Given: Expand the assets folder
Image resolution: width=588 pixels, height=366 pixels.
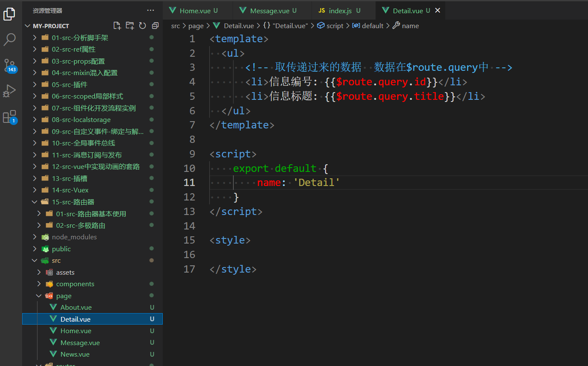Looking at the screenshot, I should pyautogui.click(x=92, y=272).
